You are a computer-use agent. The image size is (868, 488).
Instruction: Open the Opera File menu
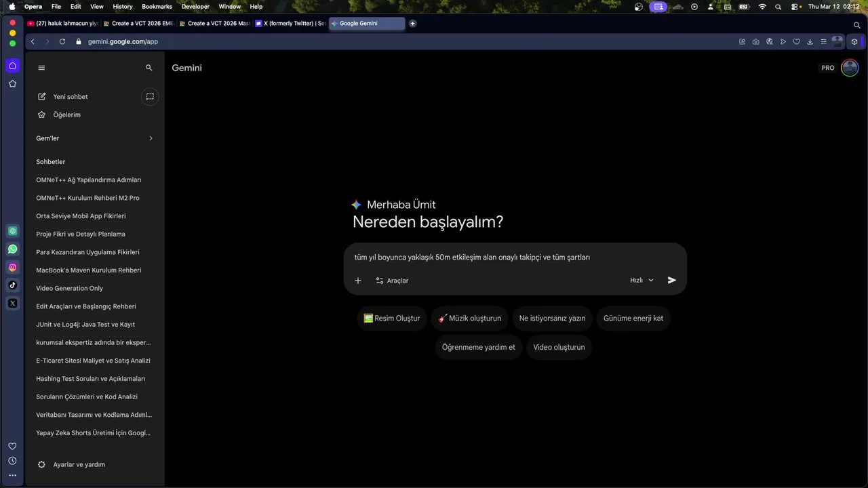click(x=56, y=6)
